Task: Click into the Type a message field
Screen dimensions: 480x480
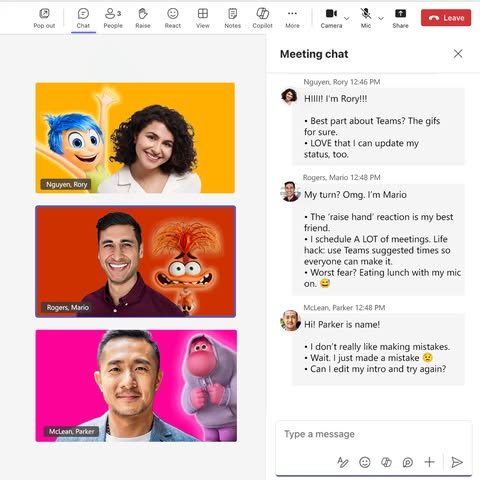Action: pos(373,434)
